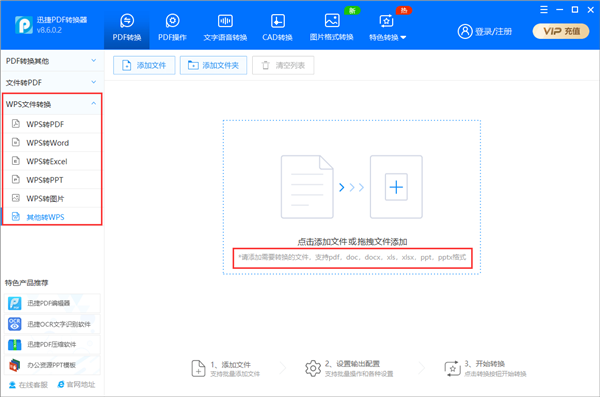Expand the 文件转PDF section
600x397 pixels.
point(52,82)
